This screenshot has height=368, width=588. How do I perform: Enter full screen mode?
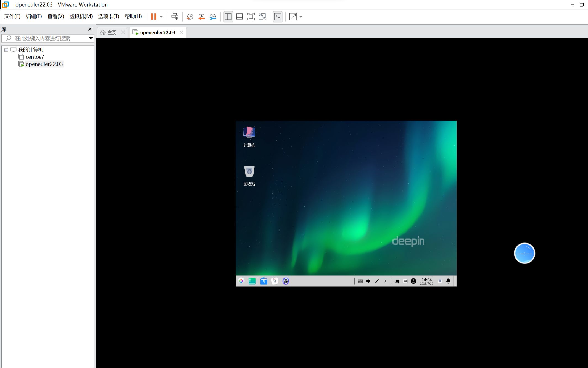click(251, 17)
